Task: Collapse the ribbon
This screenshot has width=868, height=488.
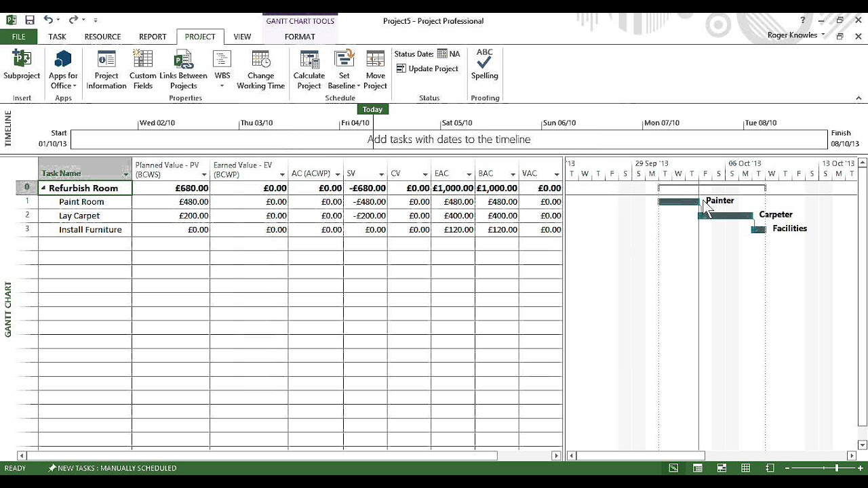Action: pyautogui.click(x=859, y=98)
